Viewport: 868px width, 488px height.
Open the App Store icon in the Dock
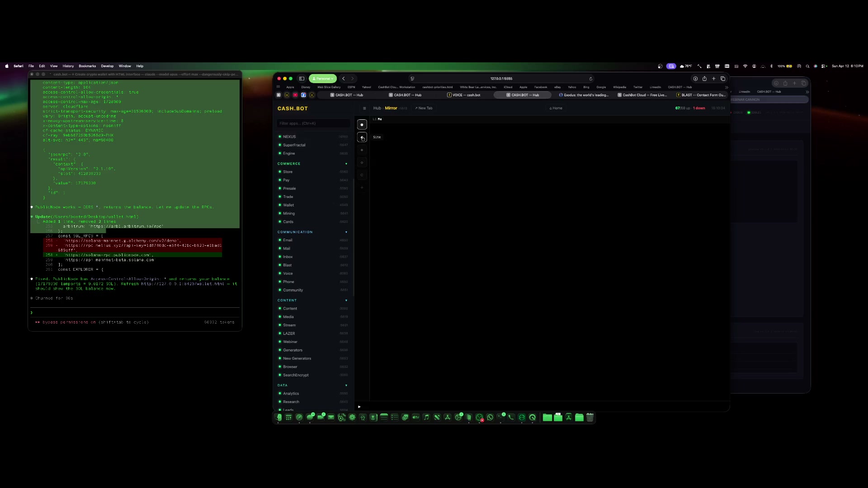(448, 418)
